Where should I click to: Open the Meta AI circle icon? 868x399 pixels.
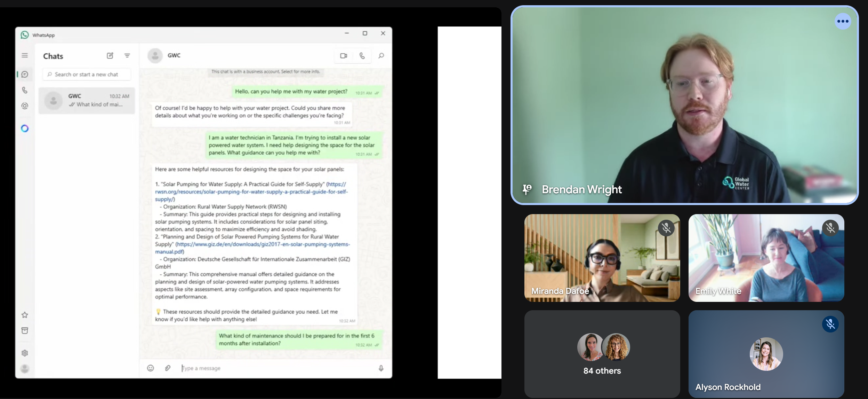coord(25,128)
